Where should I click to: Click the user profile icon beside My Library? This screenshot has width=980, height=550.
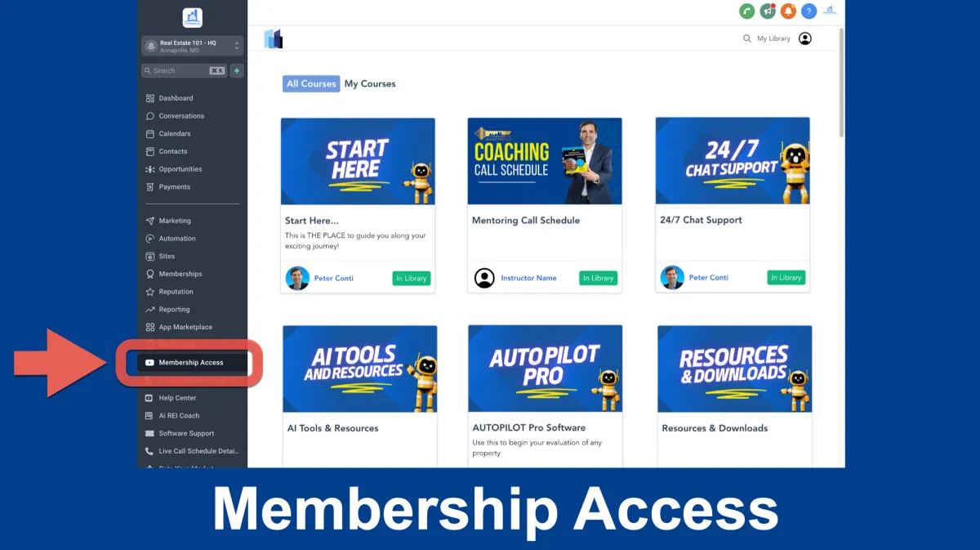click(x=805, y=38)
